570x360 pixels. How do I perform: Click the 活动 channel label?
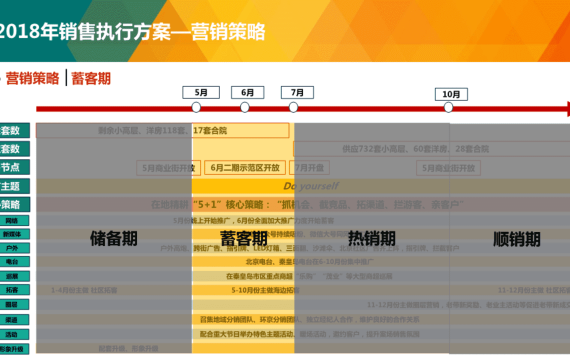coord(14,334)
